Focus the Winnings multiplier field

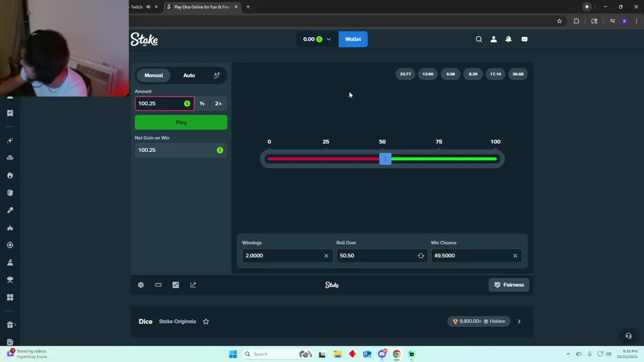[x=287, y=255]
